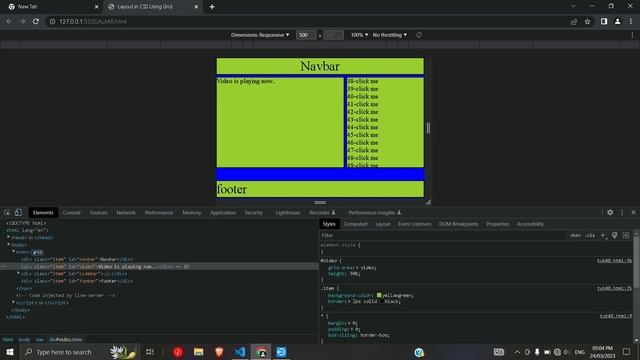
Task: Switch to the Computed styles tab
Action: (355, 224)
